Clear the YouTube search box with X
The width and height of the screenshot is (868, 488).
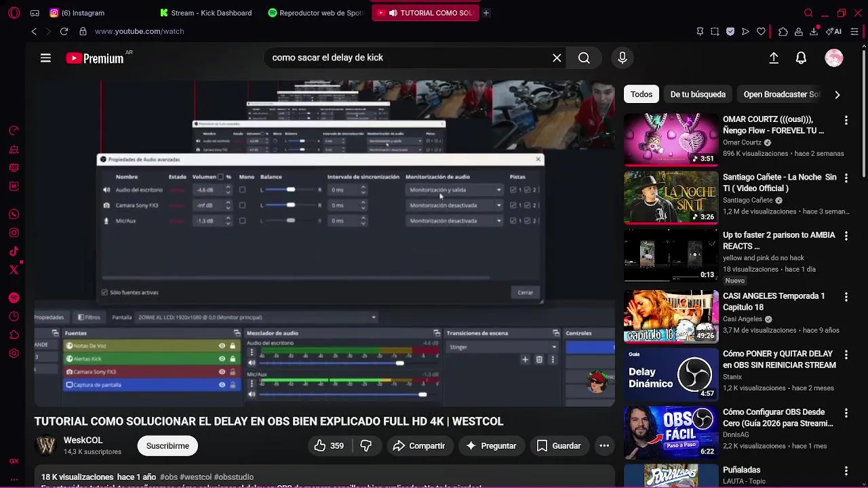click(x=557, y=58)
